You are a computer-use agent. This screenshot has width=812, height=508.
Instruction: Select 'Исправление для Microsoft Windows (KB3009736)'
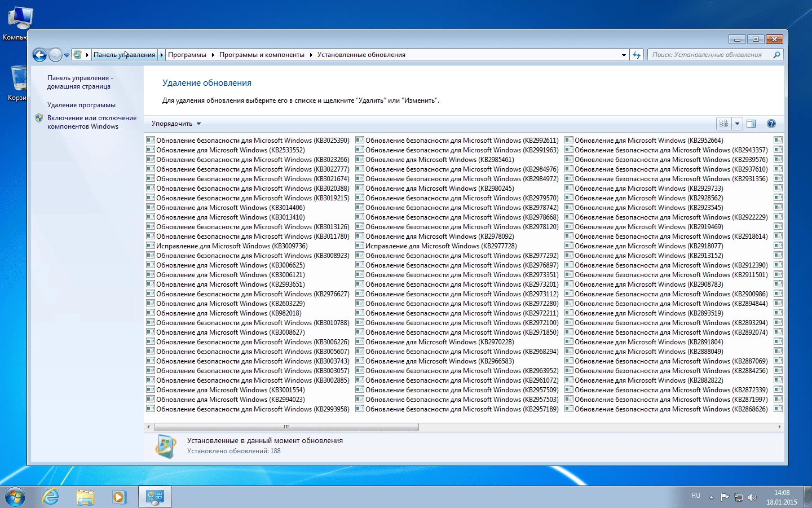pyautogui.click(x=227, y=246)
